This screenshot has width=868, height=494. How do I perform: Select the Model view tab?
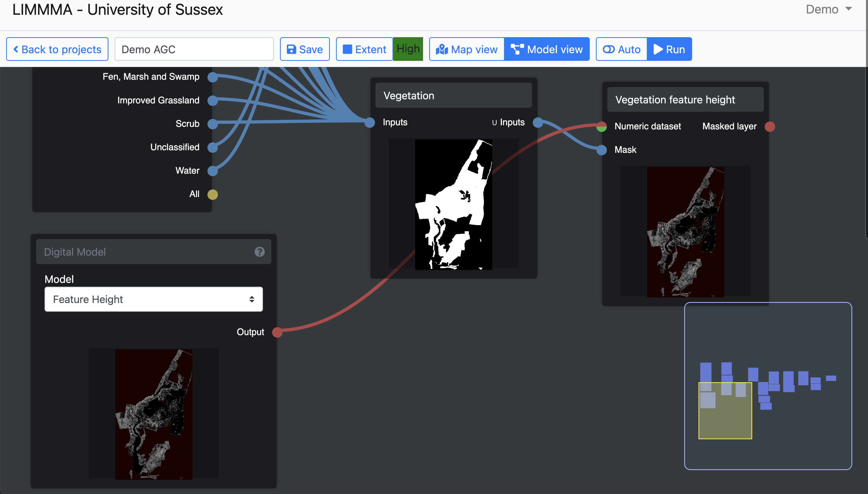[547, 50]
